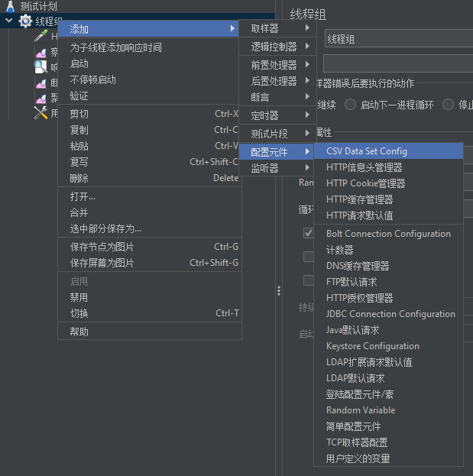Toggle the checked checkbox below loop count
Viewport: 473px width, 476px height.
coord(309,233)
